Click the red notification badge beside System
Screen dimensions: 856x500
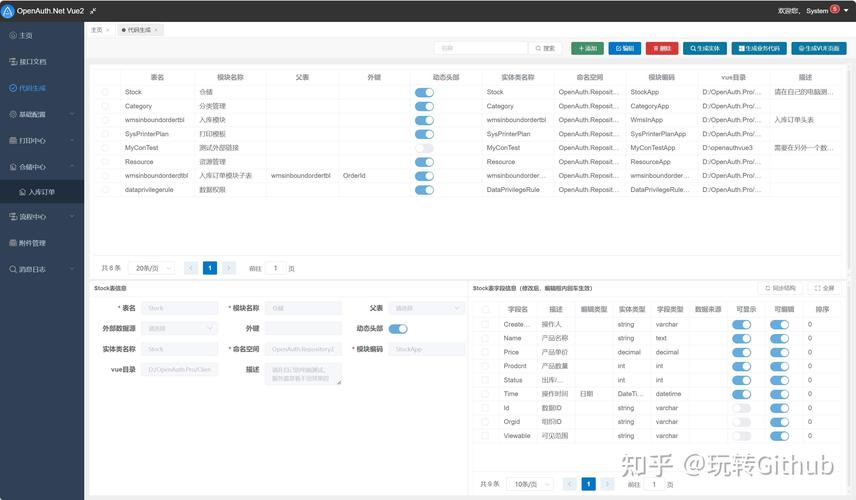click(835, 9)
